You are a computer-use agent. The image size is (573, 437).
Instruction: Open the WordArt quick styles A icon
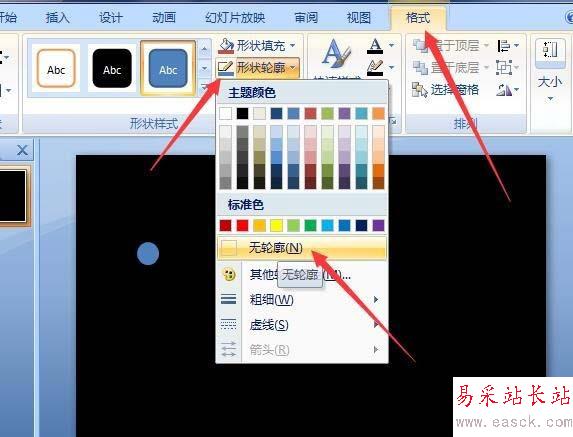[x=335, y=54]
